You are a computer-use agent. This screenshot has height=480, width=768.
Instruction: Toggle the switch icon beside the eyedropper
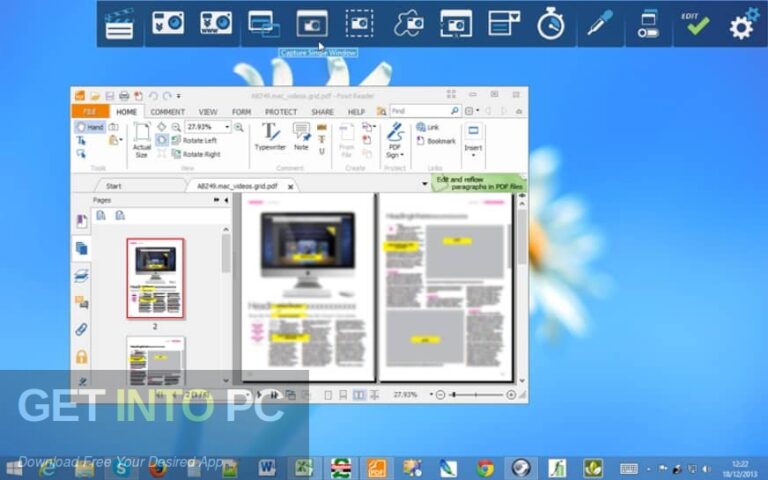coord(648,24)
